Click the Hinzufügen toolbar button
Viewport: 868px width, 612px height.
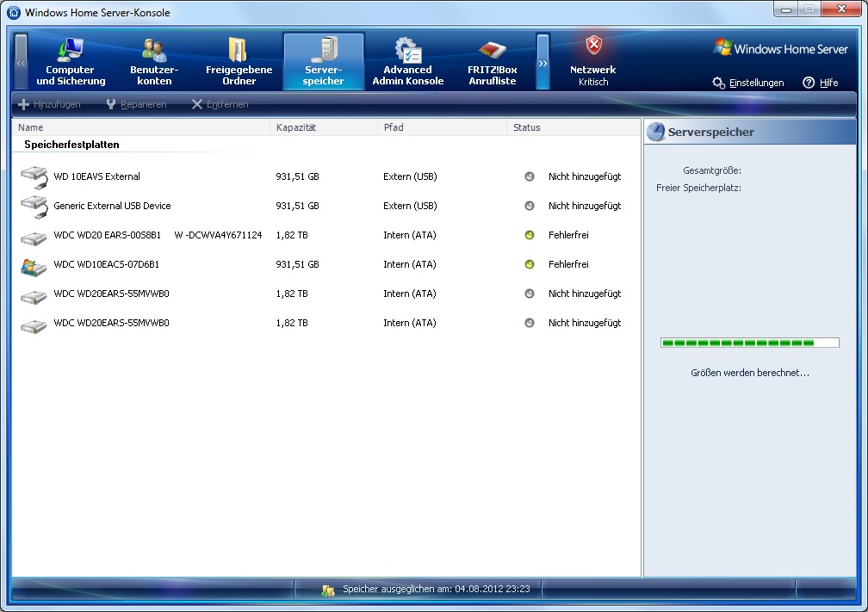[x=50, y=104]
